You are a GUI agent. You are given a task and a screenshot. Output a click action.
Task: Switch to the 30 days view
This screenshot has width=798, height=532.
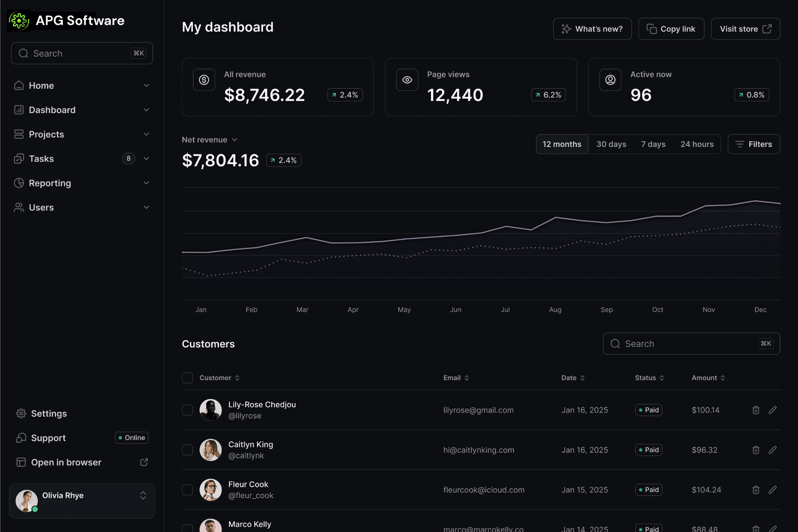[x=611, y=144]
